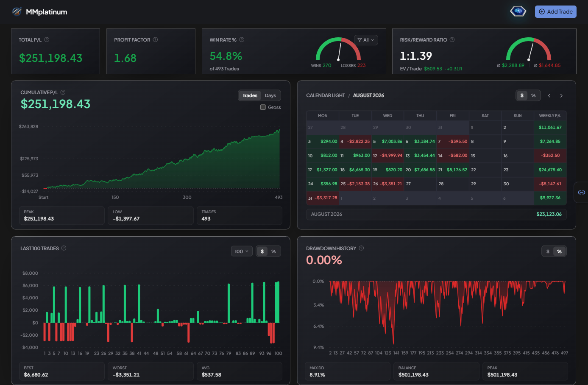588x385 pixels.
Task: Click the Profit Factor value 1.68
Action: pos(125,58)
